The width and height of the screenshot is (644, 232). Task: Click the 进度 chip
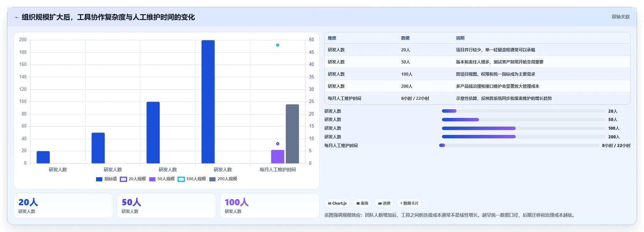point(384,203)
